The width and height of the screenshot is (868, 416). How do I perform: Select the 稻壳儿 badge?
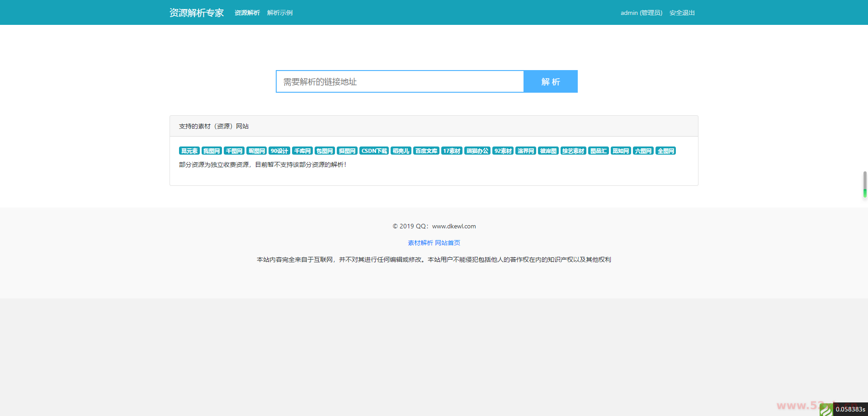point(401,151)
